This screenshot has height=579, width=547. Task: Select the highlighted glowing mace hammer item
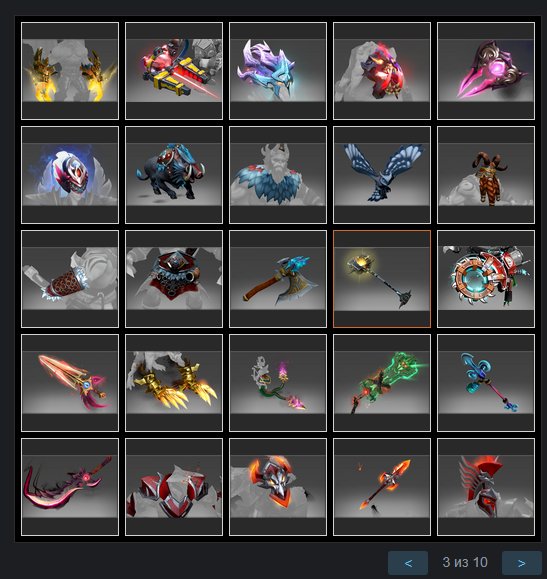[x=382, y=279]
